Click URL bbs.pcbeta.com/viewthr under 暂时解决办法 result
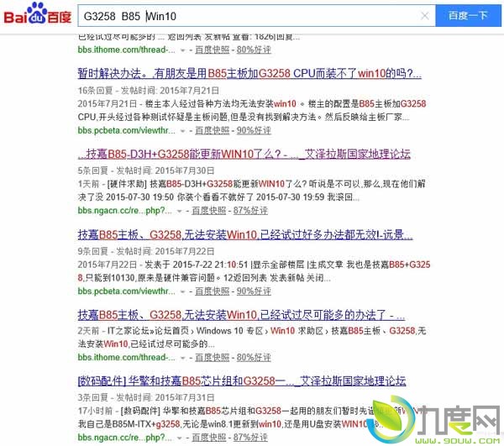The width and height of the screenshot is (504, 446). [127, 130]
